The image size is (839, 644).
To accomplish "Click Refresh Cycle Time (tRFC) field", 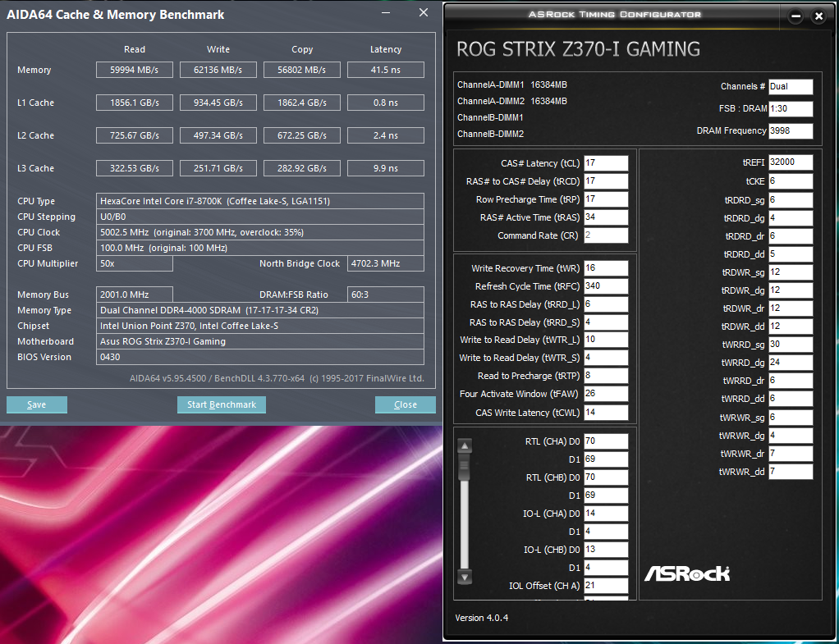I will (x=606, y=286).
